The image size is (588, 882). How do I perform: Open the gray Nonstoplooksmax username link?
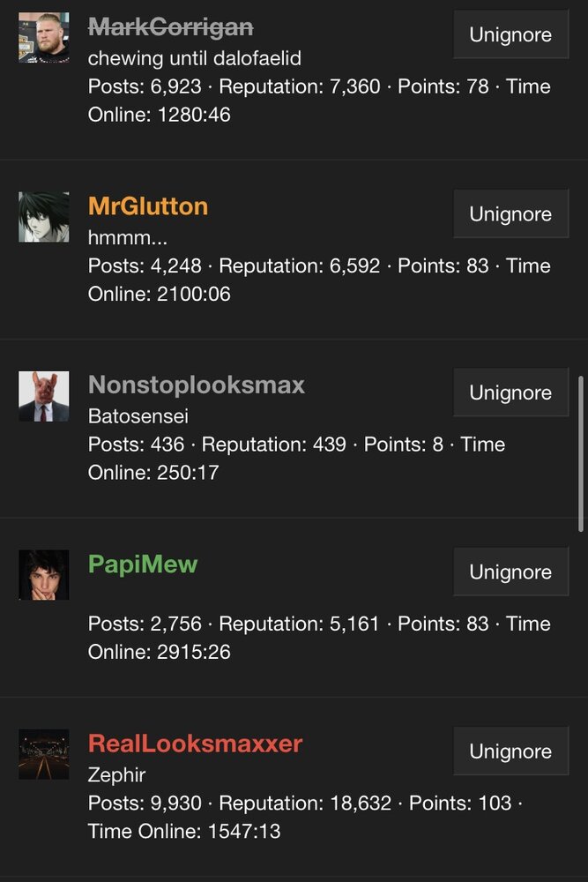pyautogui.click(x=197, y=385)
